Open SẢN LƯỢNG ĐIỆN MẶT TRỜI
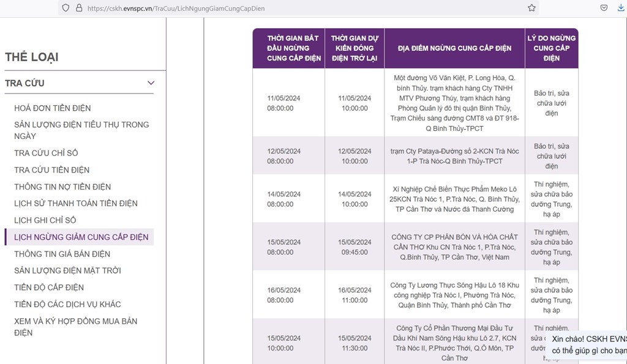 click(x=67, y=270)
